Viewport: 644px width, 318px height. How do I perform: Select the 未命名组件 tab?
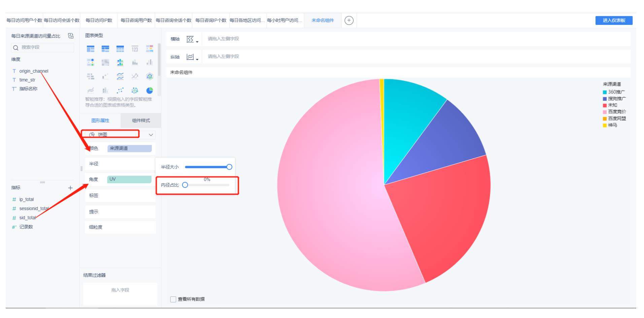point(323,21)
